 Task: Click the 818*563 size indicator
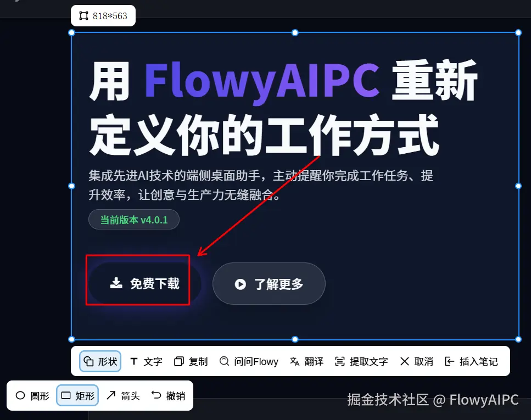(x=103, y=16)
